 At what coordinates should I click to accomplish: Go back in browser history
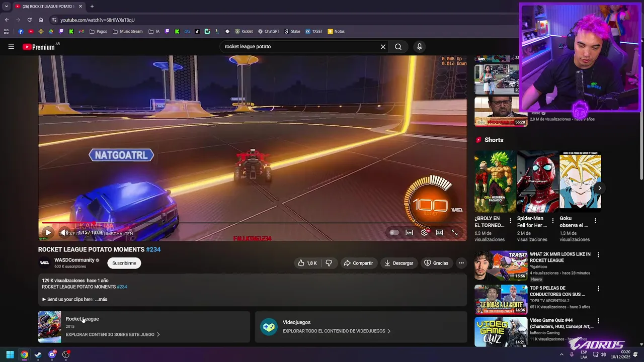pyautogui.click(x=7, y=20)
